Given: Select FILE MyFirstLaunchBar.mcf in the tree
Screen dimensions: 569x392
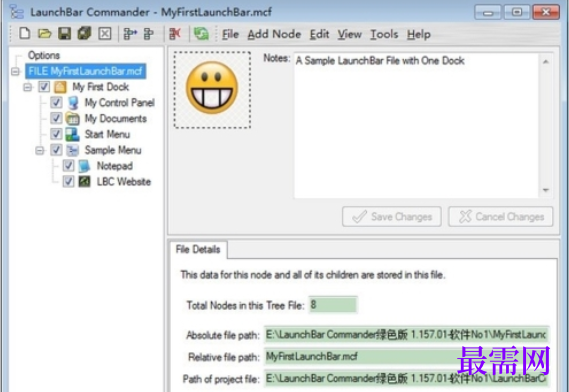Looking at the screenshot, I should click(x=86, y=71).
